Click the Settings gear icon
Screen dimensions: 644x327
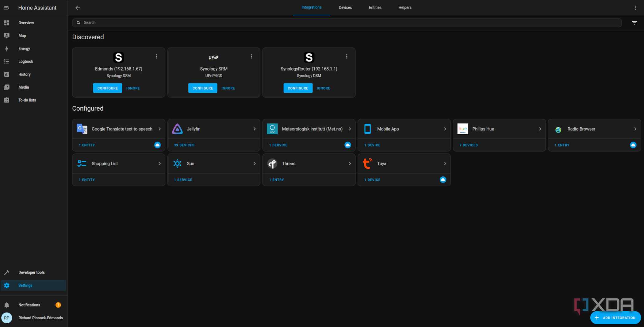(7, 285)
